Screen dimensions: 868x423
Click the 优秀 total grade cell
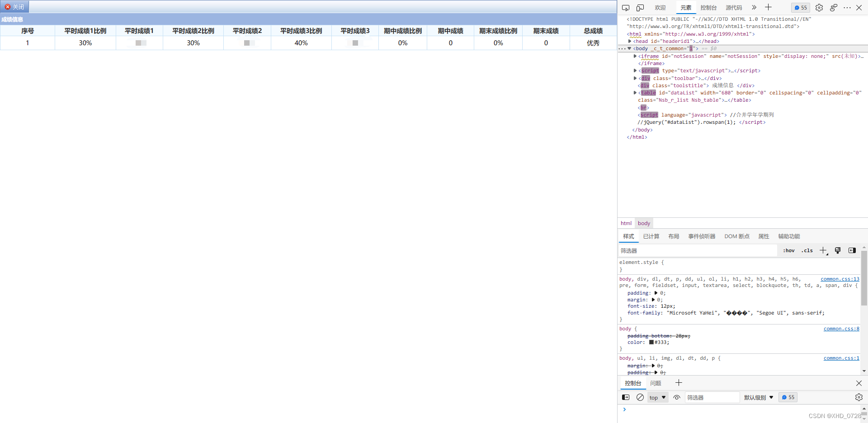[x=593, y=43]
